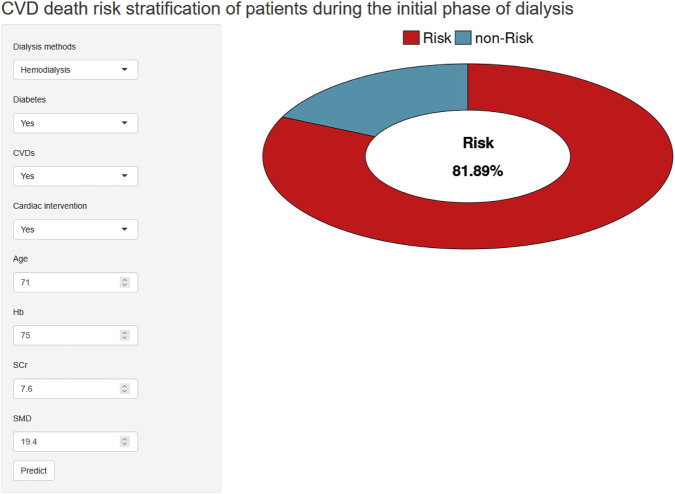
Task: Click the Predict button
Action: pos(34,470)
